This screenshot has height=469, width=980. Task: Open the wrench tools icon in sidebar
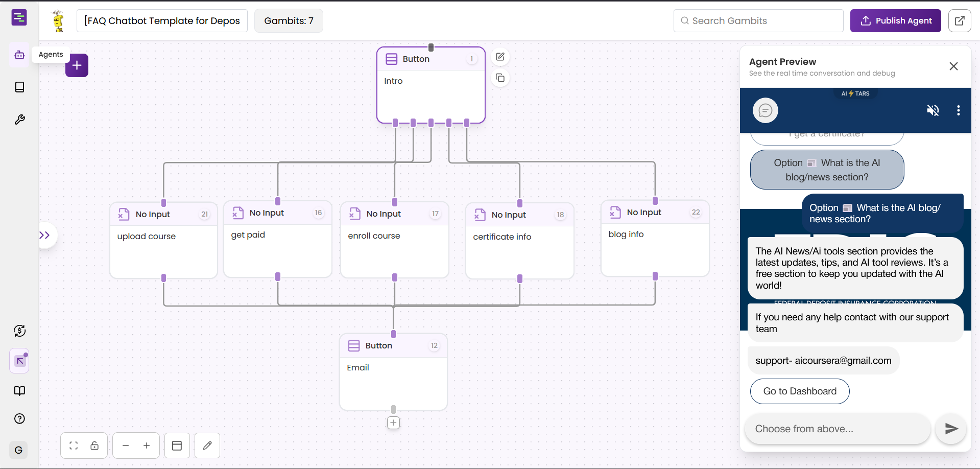coord(19,120)
